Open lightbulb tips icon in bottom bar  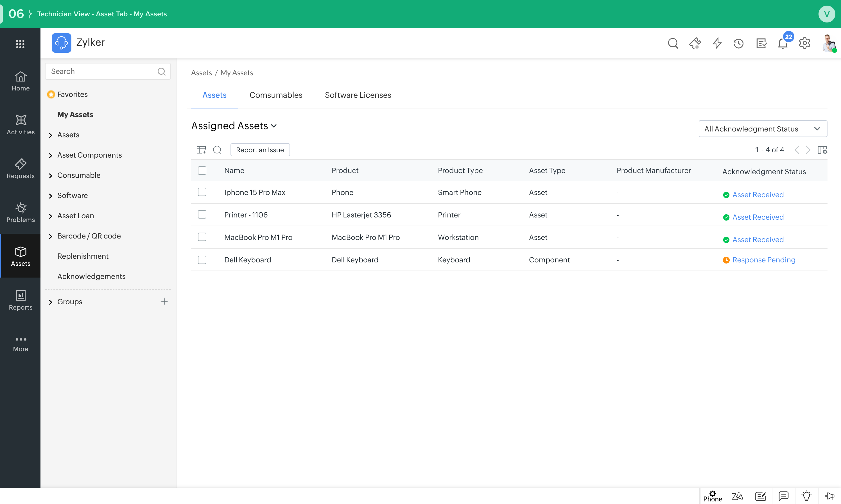[806, 496]
